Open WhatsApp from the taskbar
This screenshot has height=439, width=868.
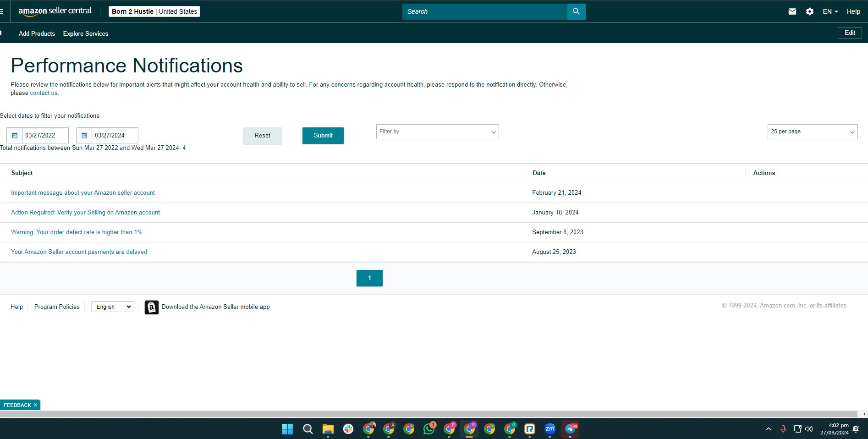(x=429, y=429)
